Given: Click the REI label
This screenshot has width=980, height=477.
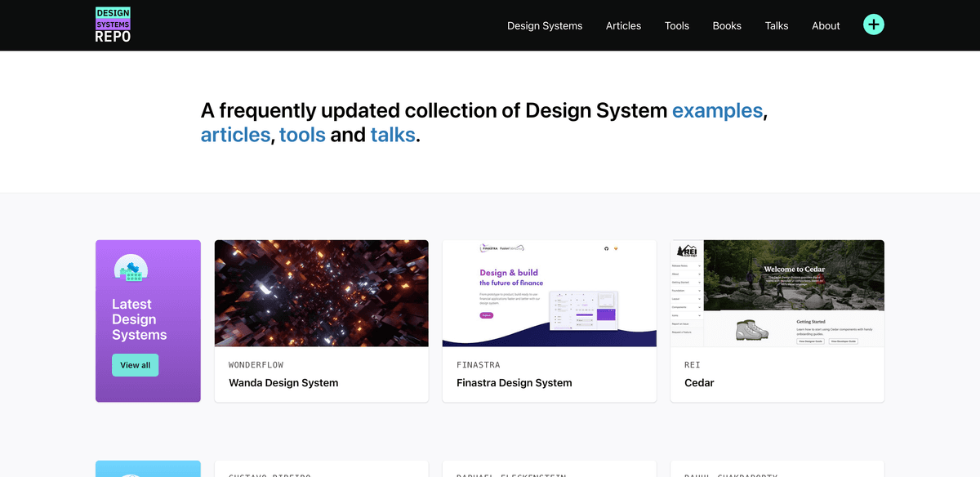Looking at the screenshot, I should coord(693,364).
